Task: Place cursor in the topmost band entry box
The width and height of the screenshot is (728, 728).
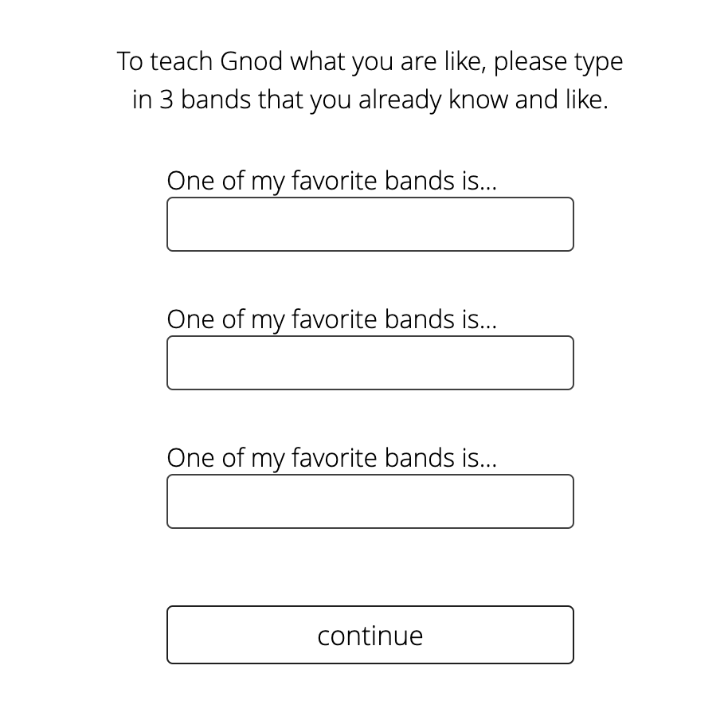Action: (370, 225)
